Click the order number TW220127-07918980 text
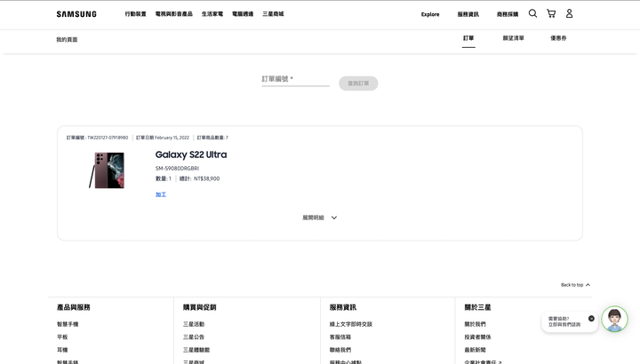640x364 pixels. click(x=108, y=138)
